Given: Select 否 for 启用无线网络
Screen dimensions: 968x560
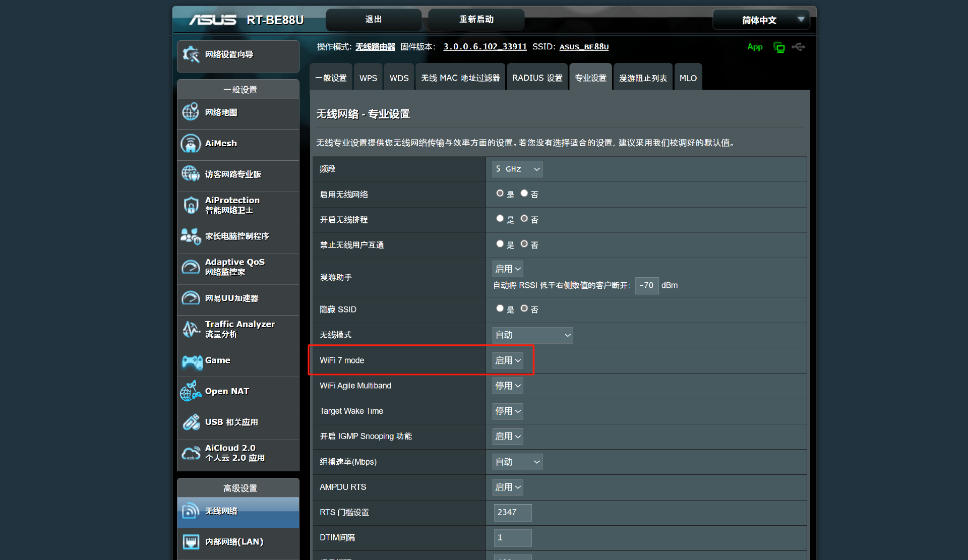Looking at the screenshot, I should (x=524, y=194).
